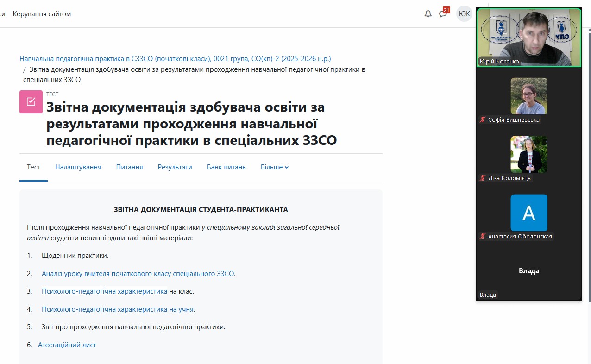591x364 pixels.
Task: Switch to the Налаштування tab
Action: [x=78, y=167]
